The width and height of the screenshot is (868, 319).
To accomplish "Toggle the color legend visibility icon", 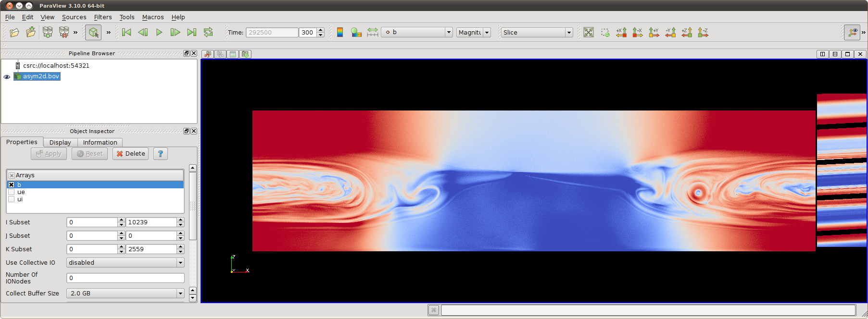I will 340,32.
